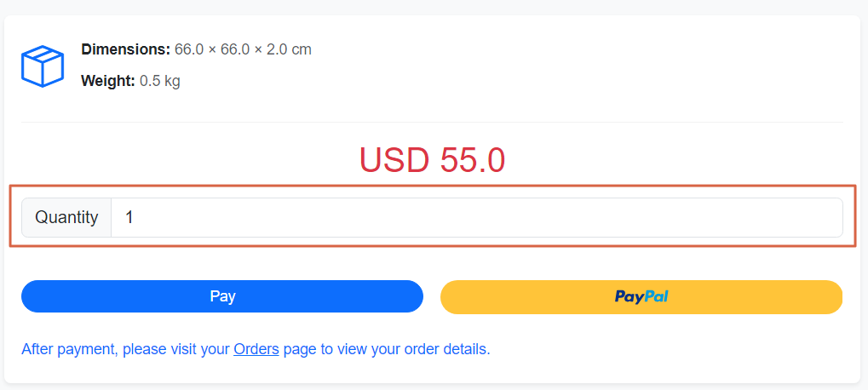Click the 55.0 price amount
Screen dimensions: 868x390
(473, 160)
